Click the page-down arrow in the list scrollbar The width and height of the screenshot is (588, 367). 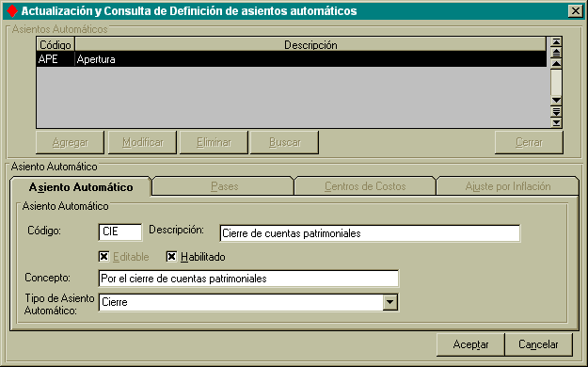(556, 111)
